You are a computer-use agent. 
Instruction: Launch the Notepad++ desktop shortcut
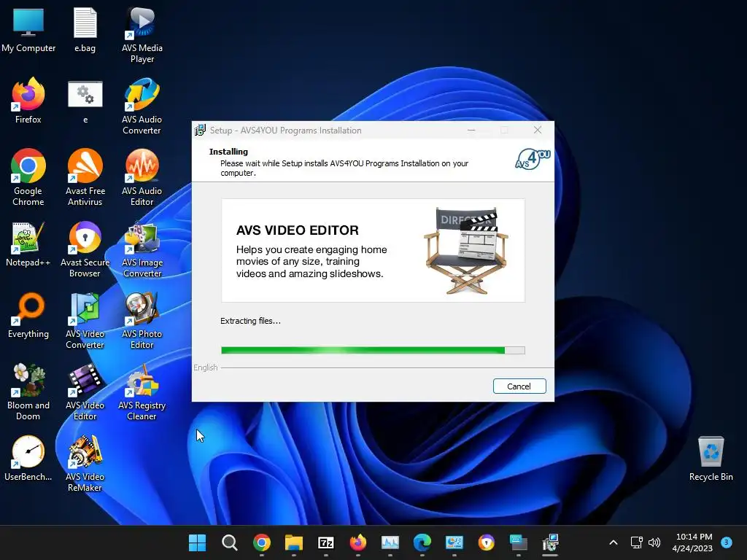28,244
